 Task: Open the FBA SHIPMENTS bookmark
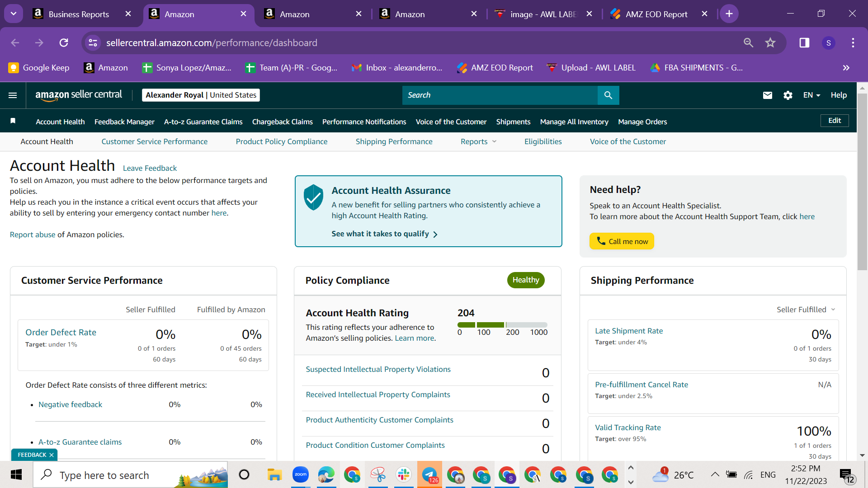696,68
